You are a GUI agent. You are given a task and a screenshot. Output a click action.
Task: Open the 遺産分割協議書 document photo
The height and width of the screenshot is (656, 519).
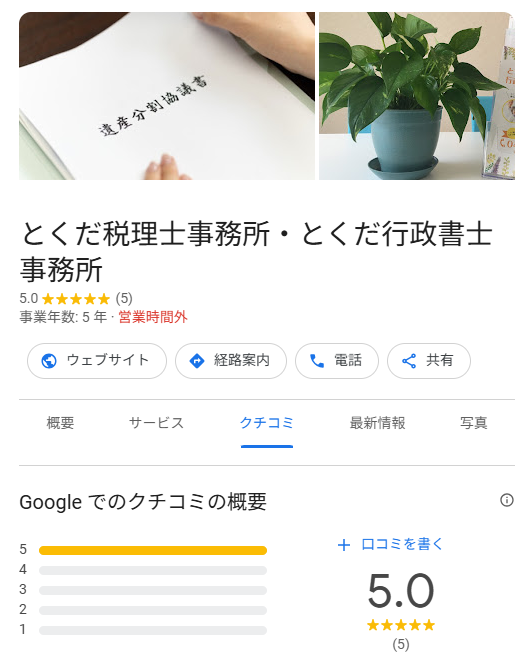(167, 96)
